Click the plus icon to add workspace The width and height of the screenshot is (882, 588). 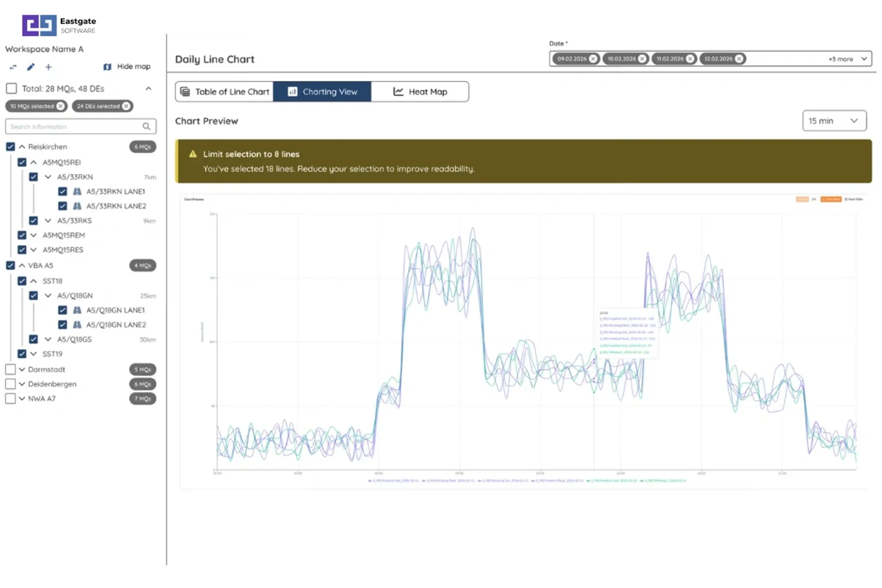click(x=49, y=67)
